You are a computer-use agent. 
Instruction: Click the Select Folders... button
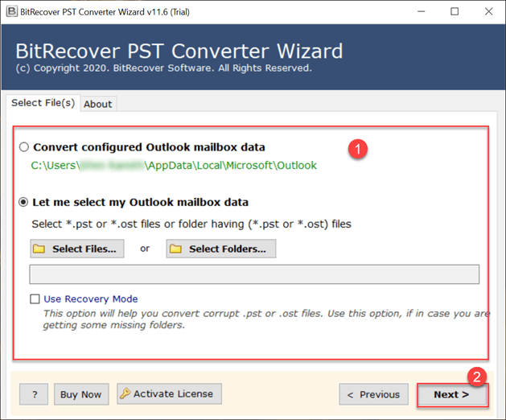(x=221, y=249)
